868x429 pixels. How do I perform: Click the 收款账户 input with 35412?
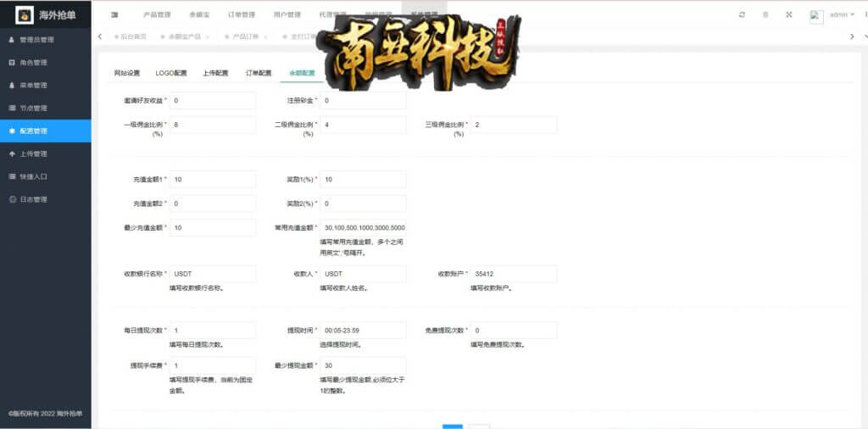(x=514, y=274)
